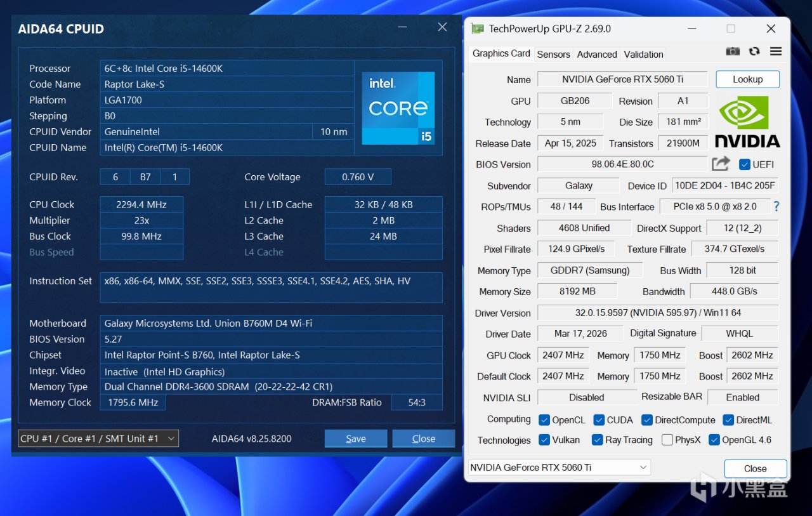Click the GPU-Z title bar app icon
Screen dimensions: 812x516
(477, 29)
